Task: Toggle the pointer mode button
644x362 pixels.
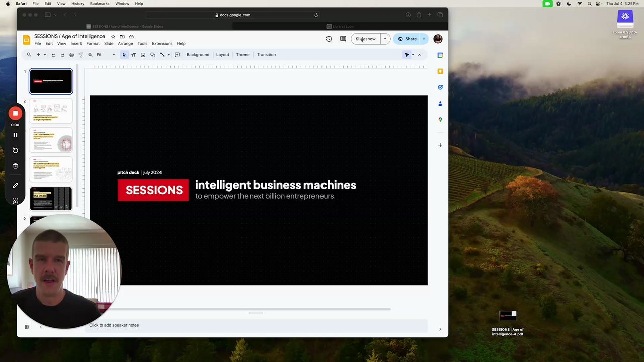Action: pyautogui.click(x=407, y=55)
